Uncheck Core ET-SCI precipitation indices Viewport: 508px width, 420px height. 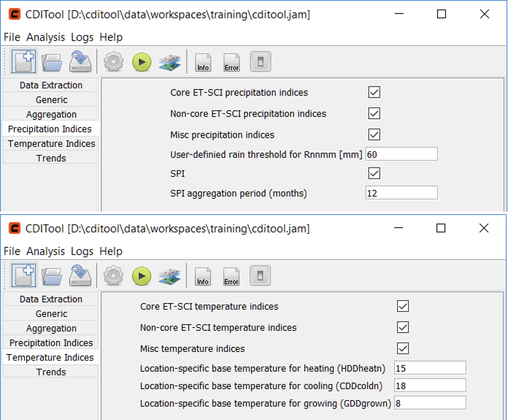pyautogui.click(x=374, y=92)
